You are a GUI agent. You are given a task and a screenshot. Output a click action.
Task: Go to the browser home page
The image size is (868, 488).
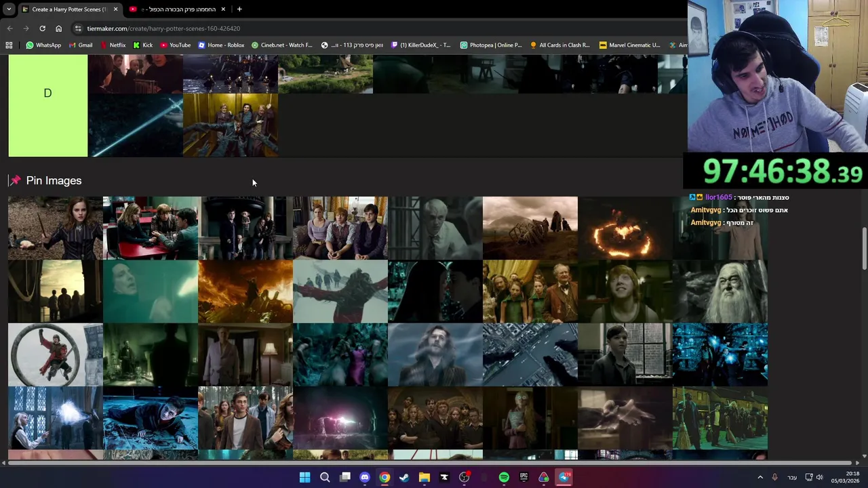pos(58,28)
